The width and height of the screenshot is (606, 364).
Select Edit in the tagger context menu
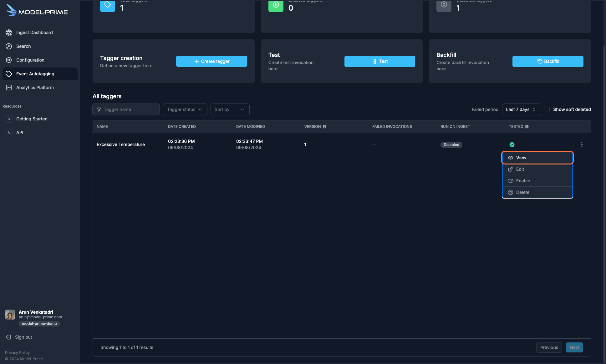(537, 169)
